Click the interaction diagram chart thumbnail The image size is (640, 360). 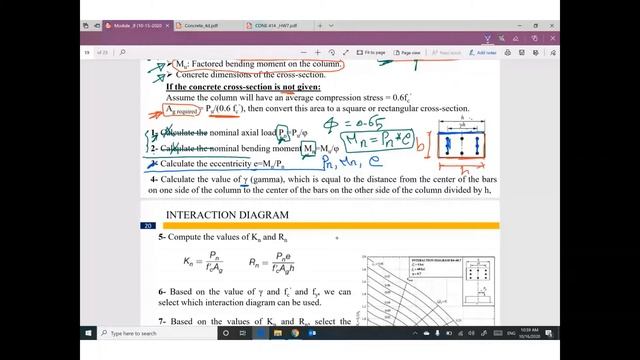[x=428, y=291]
